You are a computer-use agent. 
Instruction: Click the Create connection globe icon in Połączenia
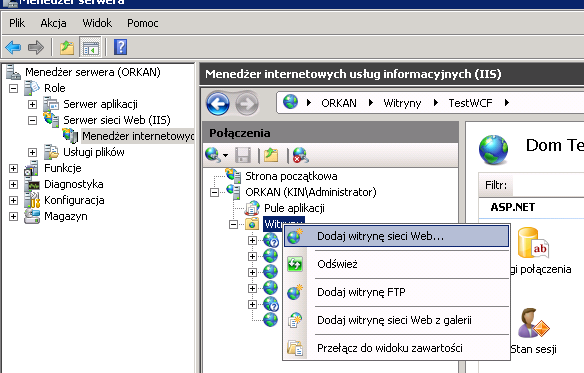(x=213, y=155)
